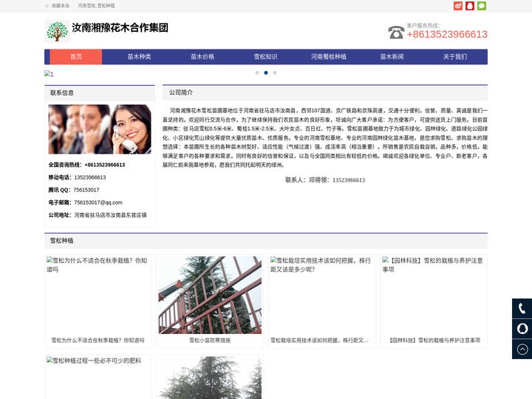Click the caption 雪松栽培实用技术该如何把握
The height and width of the screenshot is (399, 532).
point(319,341)
